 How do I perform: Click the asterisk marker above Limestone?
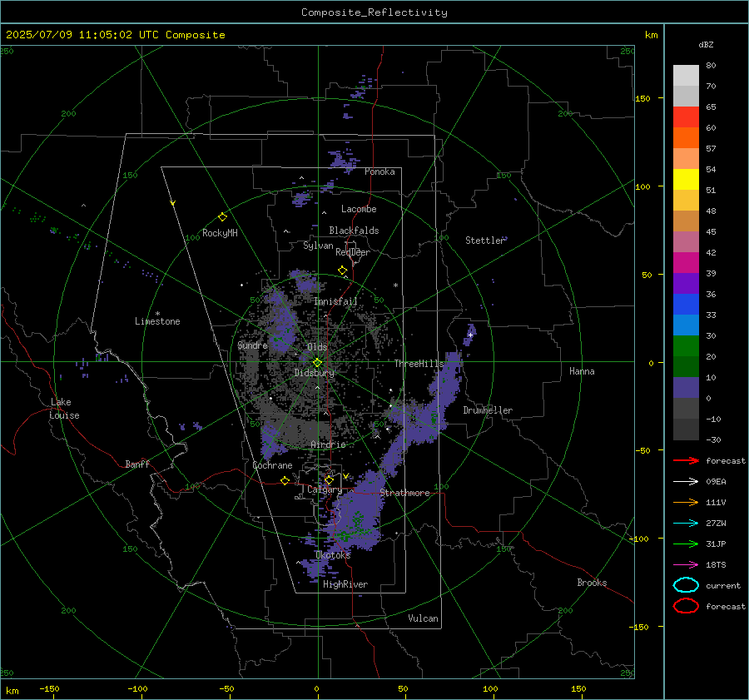tap(157, 314)
